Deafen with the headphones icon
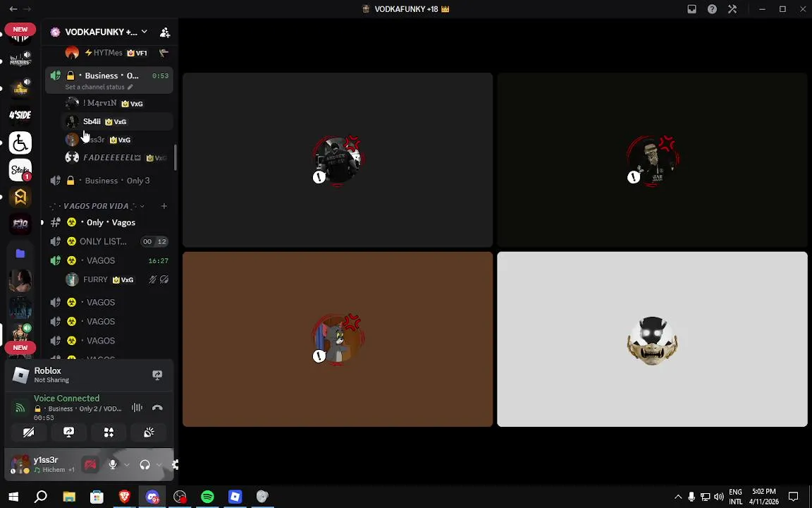812x508 pixels. [x=145, y=464]
